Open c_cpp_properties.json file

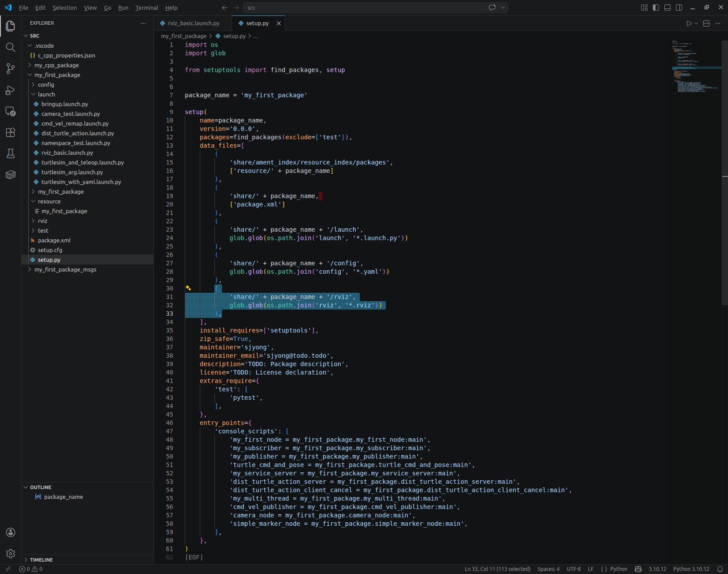coord(66,55)
